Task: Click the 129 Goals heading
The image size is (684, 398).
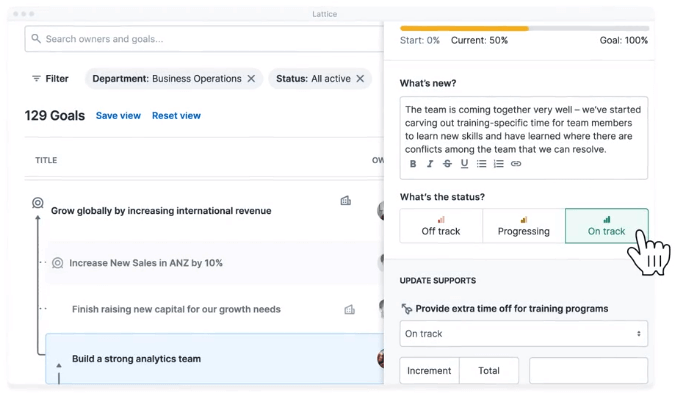Action: 55,116
